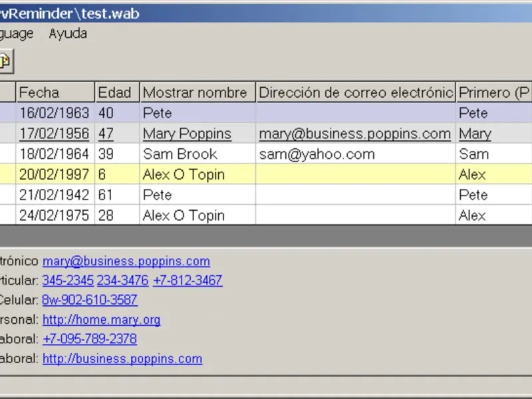The width and height of the screenshot is (532, 399).
Task: Click the phone link 234-3476
Action: pos(123,281)
